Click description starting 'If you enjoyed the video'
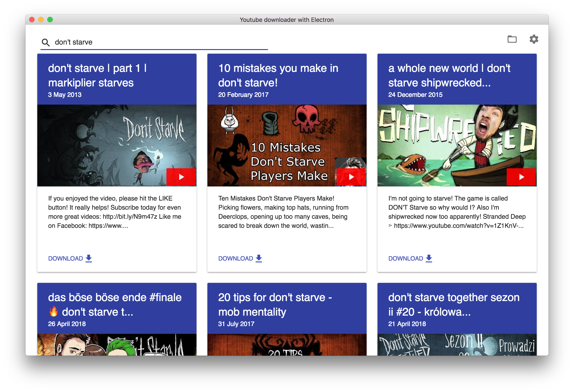Screen dimensions: 574x392 point(115,212)
